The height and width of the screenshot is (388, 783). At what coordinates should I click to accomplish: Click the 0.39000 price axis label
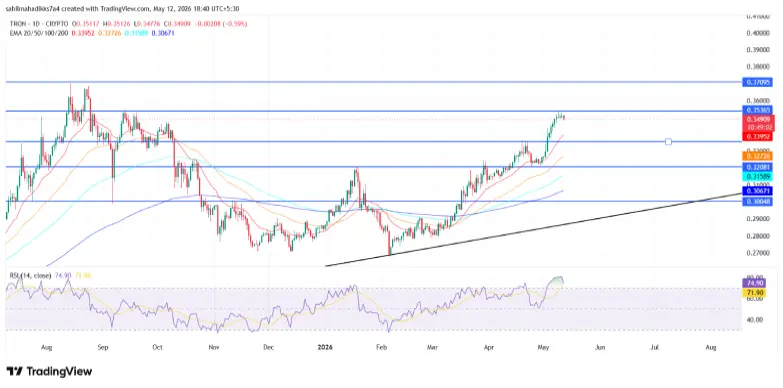click(x=757, y=50)
